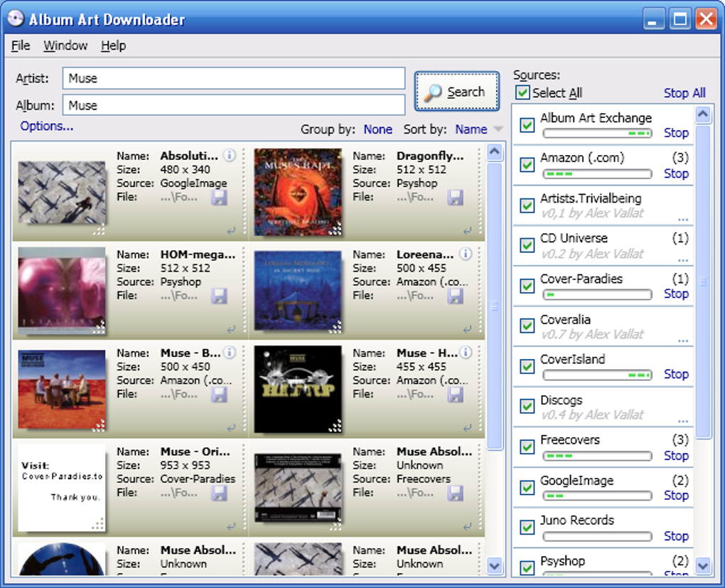
Task: Open the Options... link
Action: [47, 126]
